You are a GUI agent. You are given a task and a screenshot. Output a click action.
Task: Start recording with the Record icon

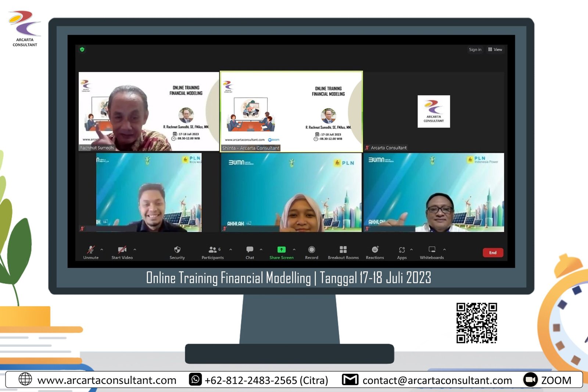click(312, 250)
